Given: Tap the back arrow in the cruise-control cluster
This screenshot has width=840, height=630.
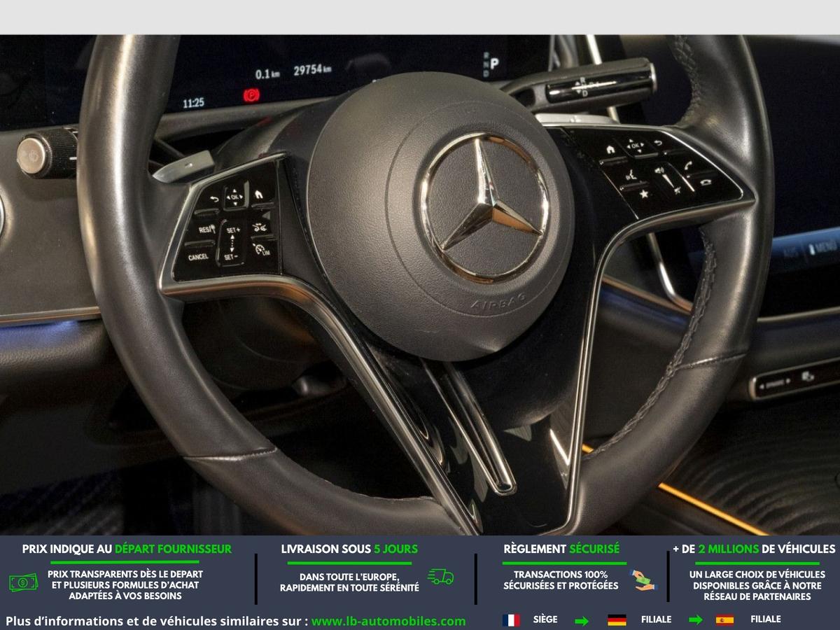Looking at the screenshot, I should pos(214,200).
